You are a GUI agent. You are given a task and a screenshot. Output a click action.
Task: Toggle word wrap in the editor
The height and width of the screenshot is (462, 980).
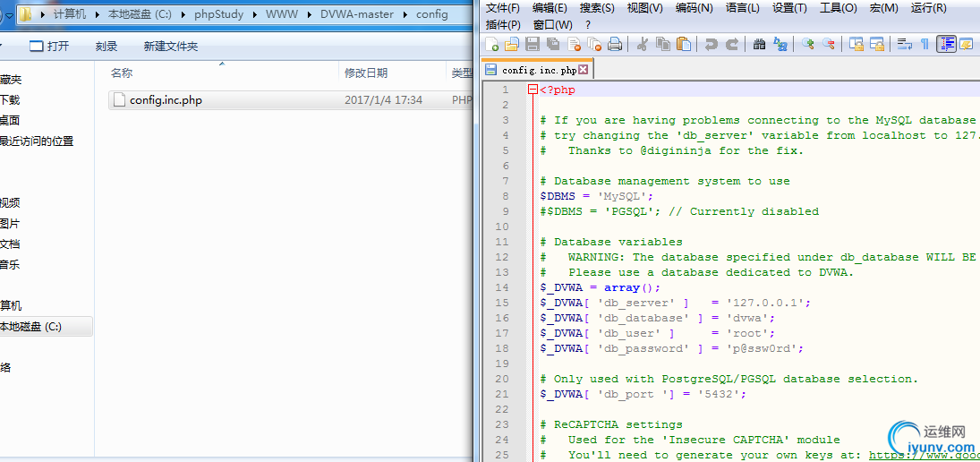(904, 44)
